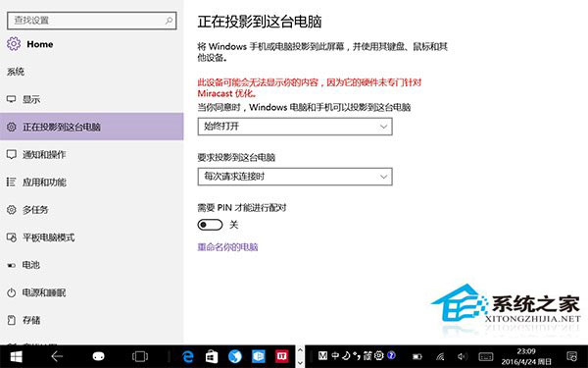The width and height of the screenshot is (588, 368).
Task: Click the 重命名你的电脑 link
Action: (x=227, y=247)
